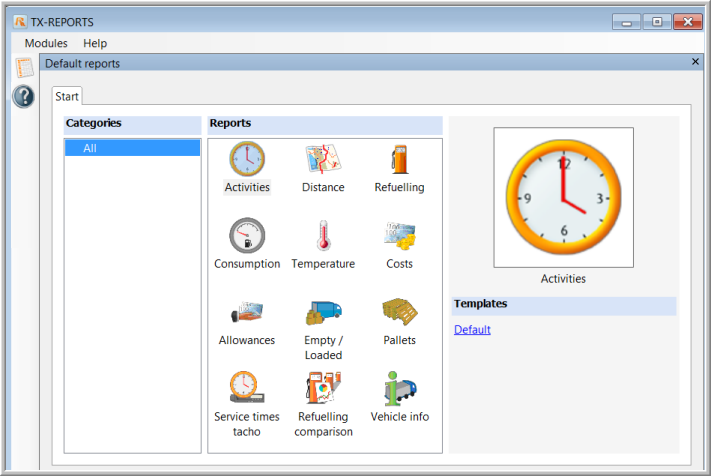Click the Temperature label text
The height and width of the screenshot is (476, 711).
click(323, 264)
